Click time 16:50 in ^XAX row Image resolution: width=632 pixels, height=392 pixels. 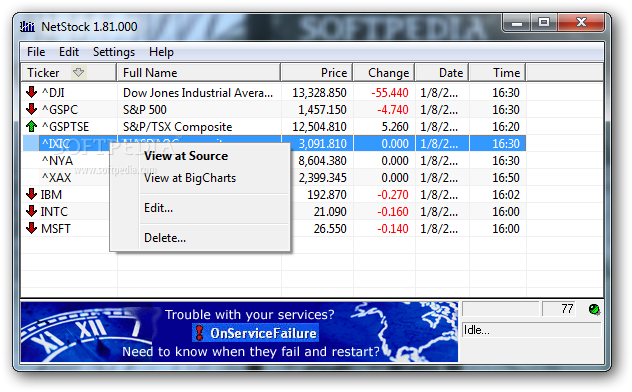[x=506, y=178]
